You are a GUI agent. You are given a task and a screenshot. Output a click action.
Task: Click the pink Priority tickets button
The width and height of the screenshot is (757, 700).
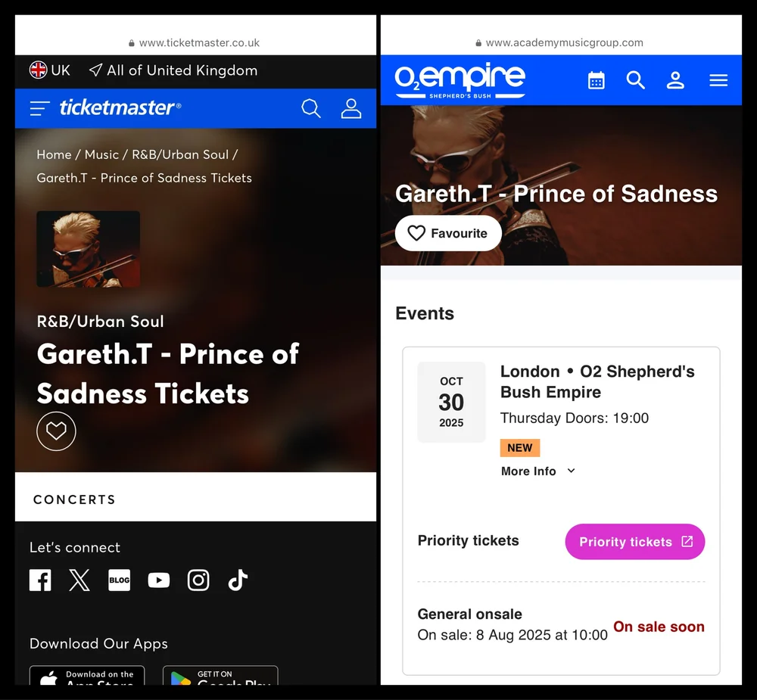pyautogui.click(x=635, y=542)
